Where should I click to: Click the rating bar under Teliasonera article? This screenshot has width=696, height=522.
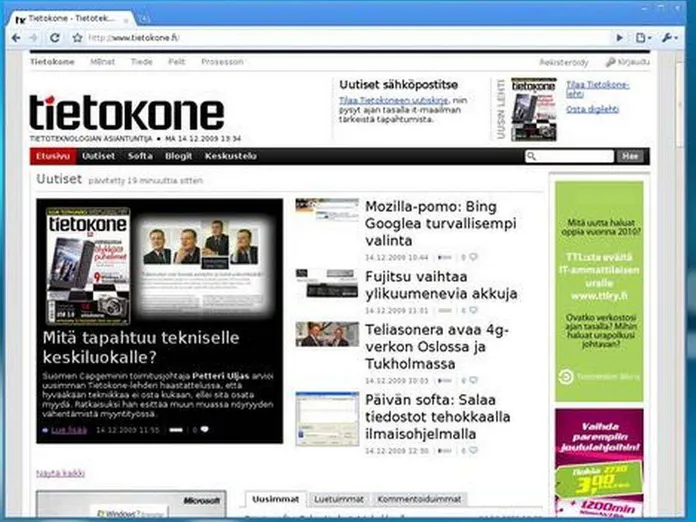coord(444,381)
